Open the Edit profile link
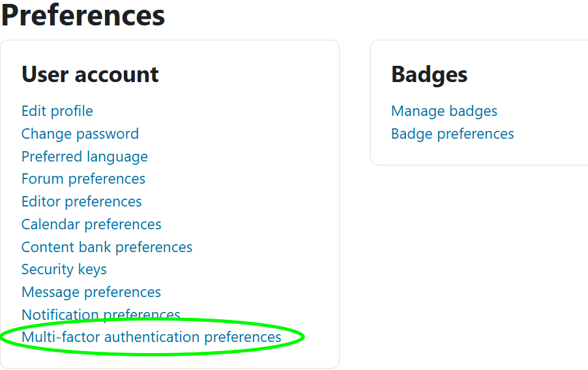This screenshot has height=370, width=588. click(57, 111)
